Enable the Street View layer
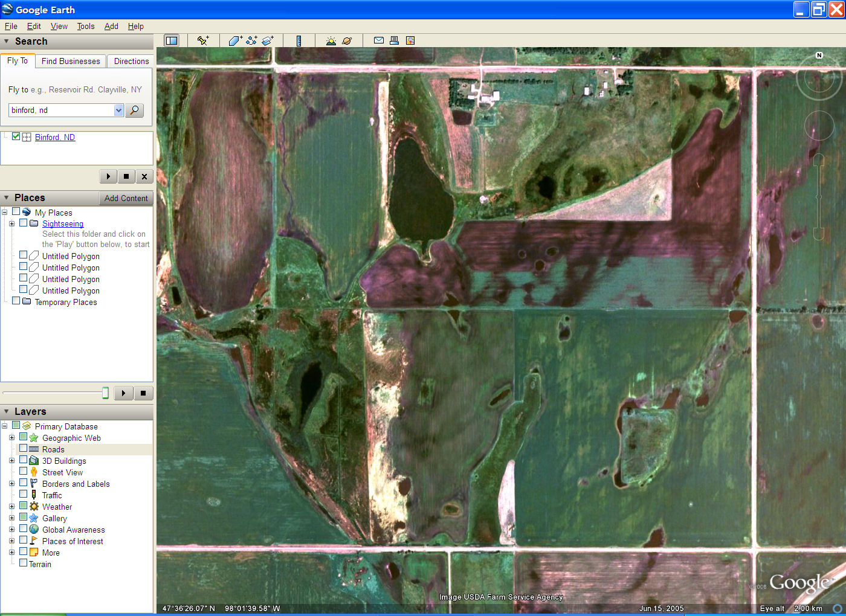 point(23,471)
